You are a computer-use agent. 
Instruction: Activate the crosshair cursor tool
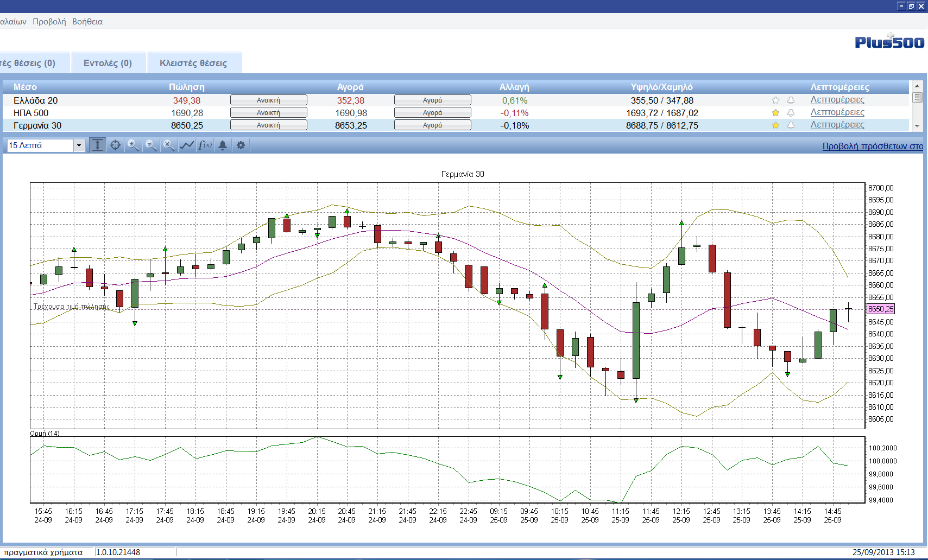click(115, 145)
